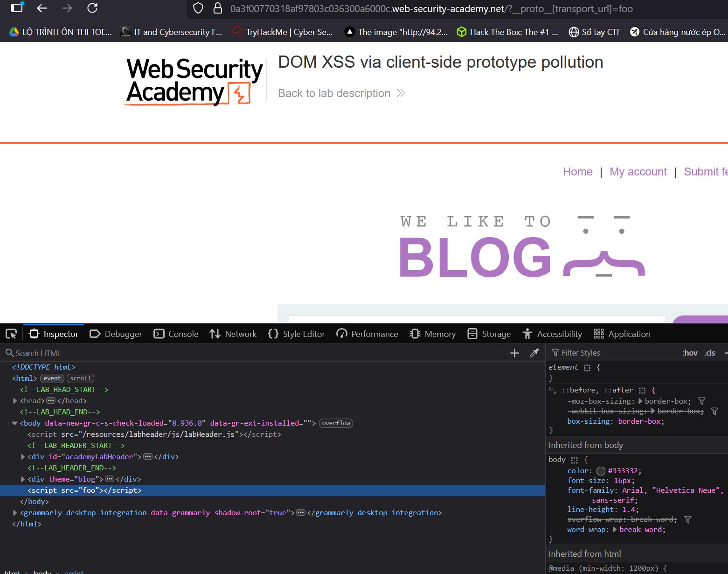Expand the grammarly-desktop-integration node
The image size is (728, 574).
tap(15, 513)
